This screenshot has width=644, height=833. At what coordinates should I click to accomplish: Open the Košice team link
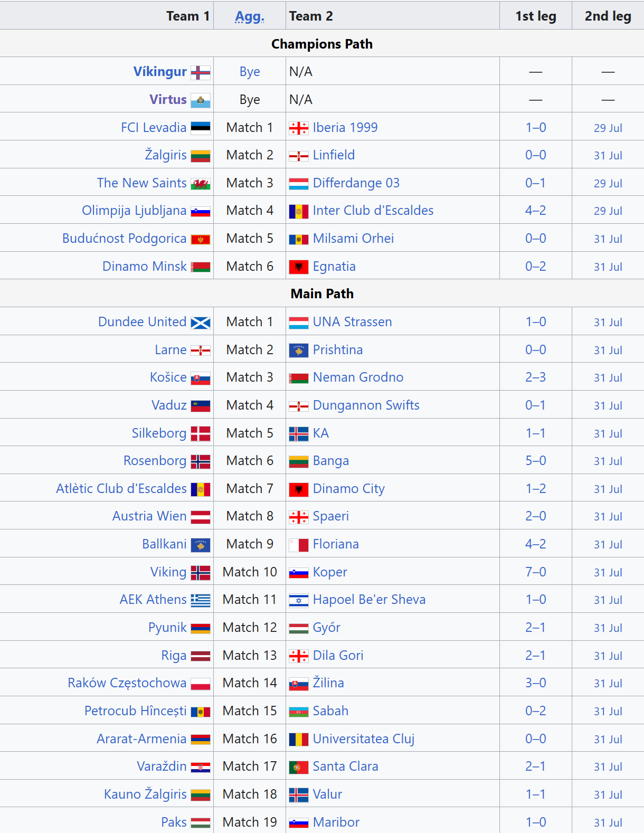tap(168, 377)
